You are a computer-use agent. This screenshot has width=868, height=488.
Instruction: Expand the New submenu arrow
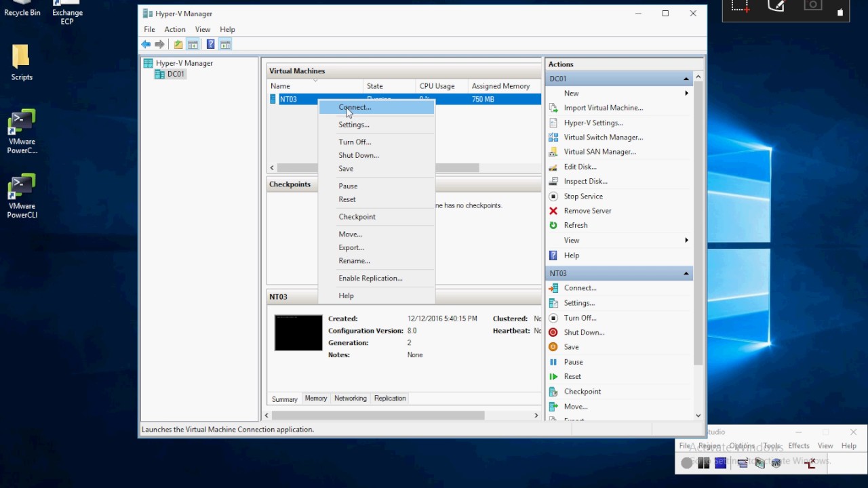point(686,94)
